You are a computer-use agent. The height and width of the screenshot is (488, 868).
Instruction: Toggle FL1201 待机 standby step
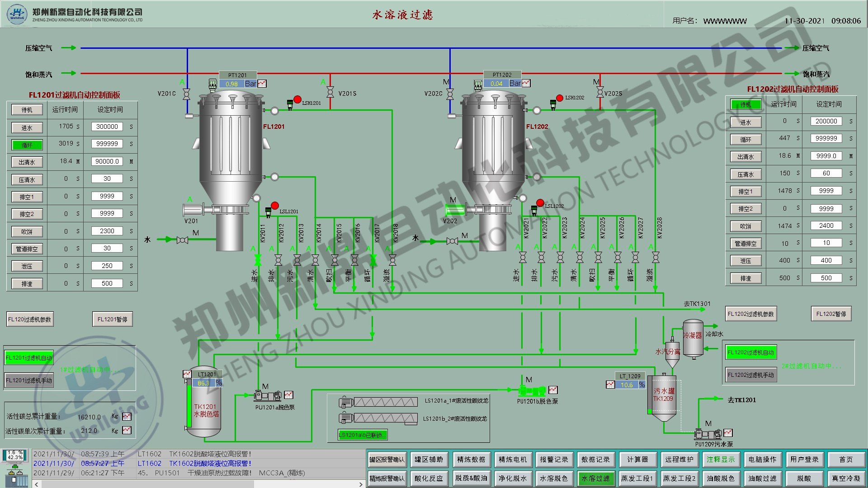(x=27, y=110)
